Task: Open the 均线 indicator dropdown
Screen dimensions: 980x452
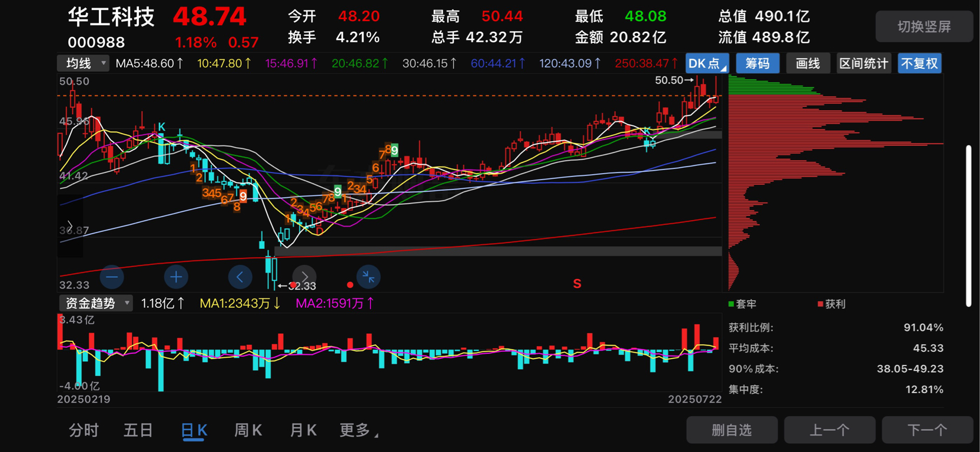Action: tap(83, 63)
